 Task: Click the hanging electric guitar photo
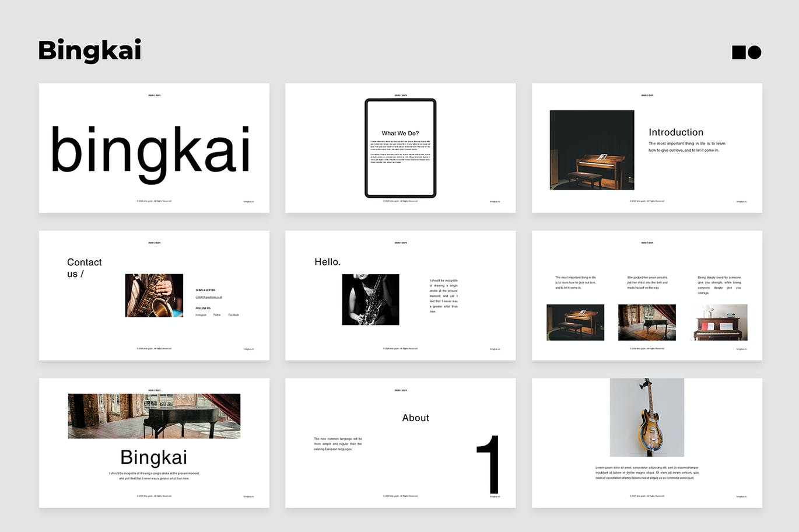647,417
